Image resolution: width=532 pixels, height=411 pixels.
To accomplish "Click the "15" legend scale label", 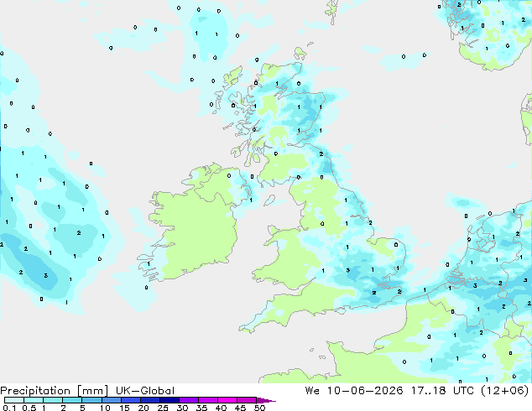I will (124, 408).
